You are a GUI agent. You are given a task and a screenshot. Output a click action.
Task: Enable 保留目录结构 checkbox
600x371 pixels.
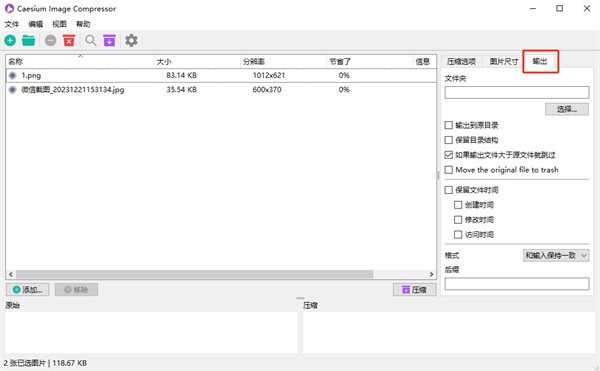(449, 140)
